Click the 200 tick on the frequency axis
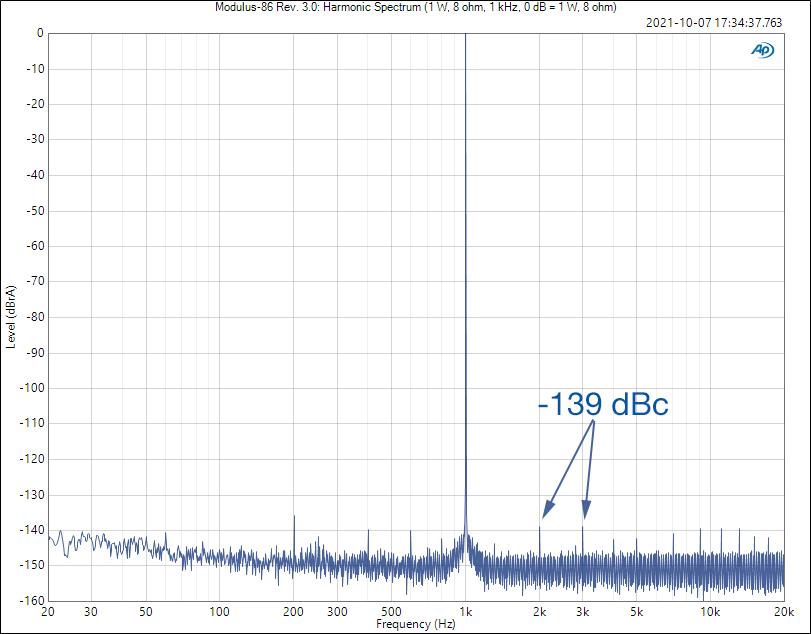This screenshot has width=811, height=634. tap(293, 612)
